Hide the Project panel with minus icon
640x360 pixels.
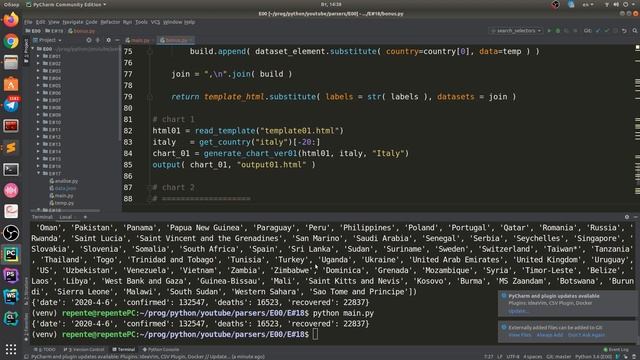click(x=117, y=40)
